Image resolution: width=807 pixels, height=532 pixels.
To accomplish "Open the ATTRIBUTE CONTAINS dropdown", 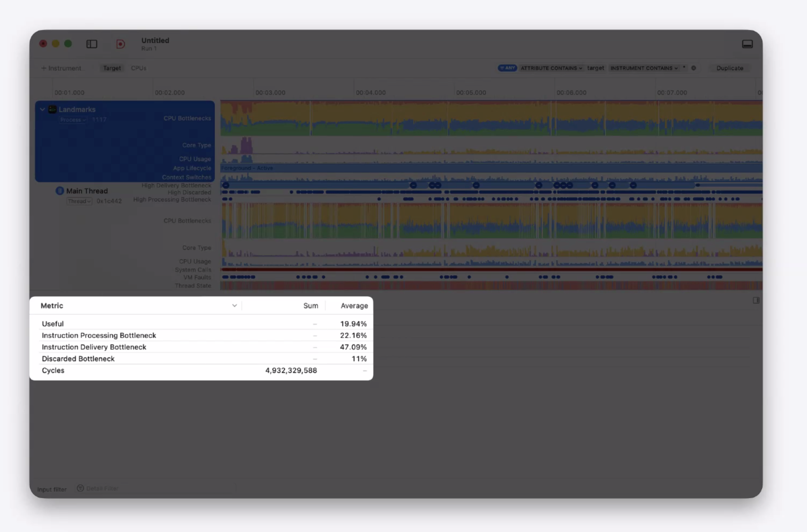I will pyautogui.click(x=551, y=68).
